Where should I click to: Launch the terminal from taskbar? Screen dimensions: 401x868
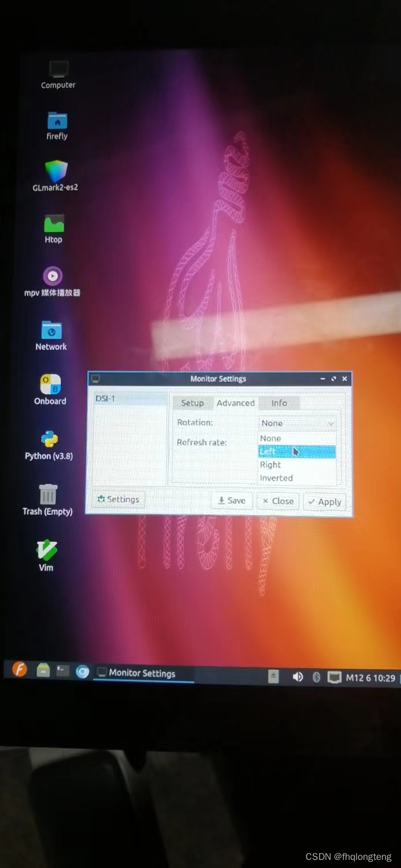[x=62, y=671]
